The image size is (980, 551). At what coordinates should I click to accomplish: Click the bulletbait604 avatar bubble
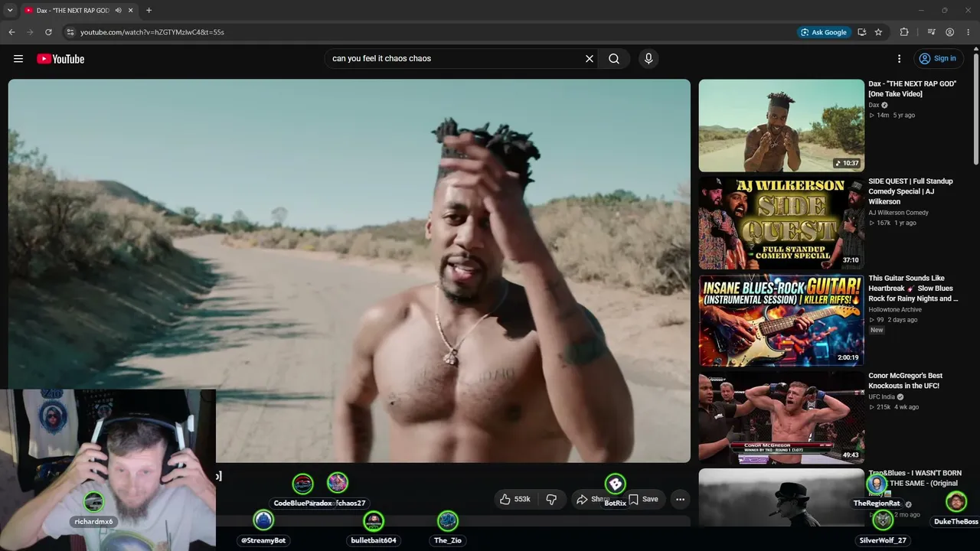pos(374,520)
